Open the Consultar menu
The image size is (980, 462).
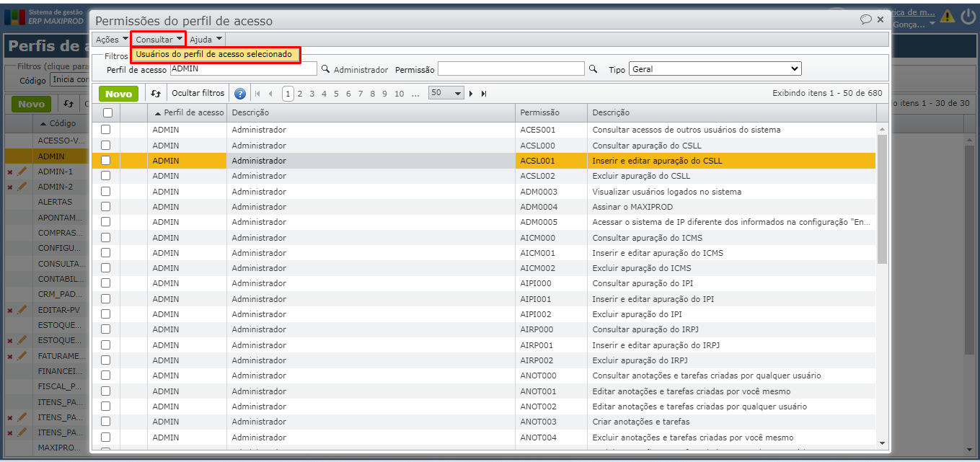click(x=159, y=39)
